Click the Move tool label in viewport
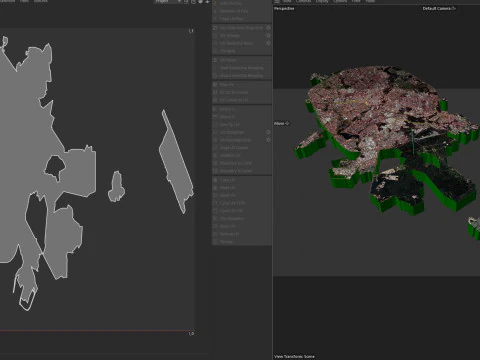The width and height of the screenshot is (480, 360). pos(279,123)
